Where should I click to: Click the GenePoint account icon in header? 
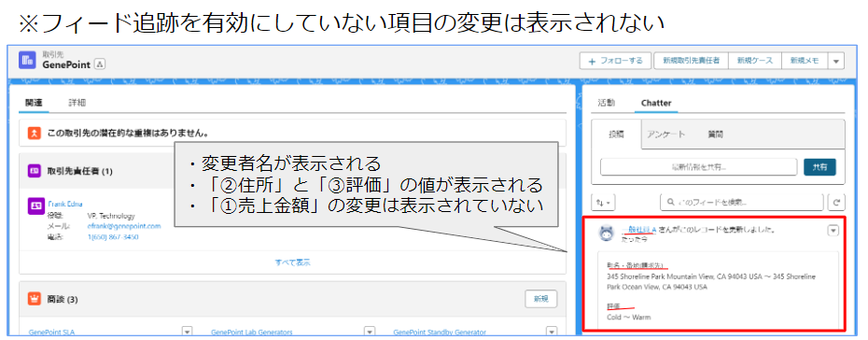click(x=27, y=60)
